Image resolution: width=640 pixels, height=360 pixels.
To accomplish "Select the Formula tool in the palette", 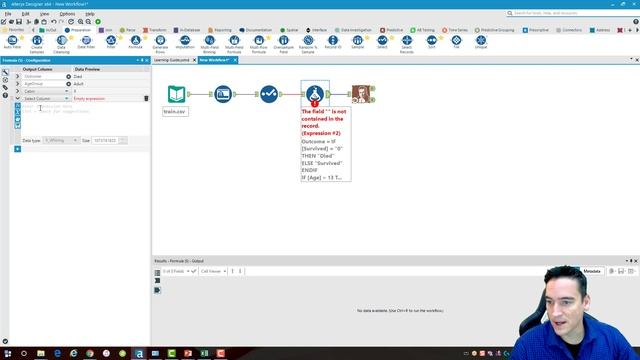I will click(x=136, y=42).
